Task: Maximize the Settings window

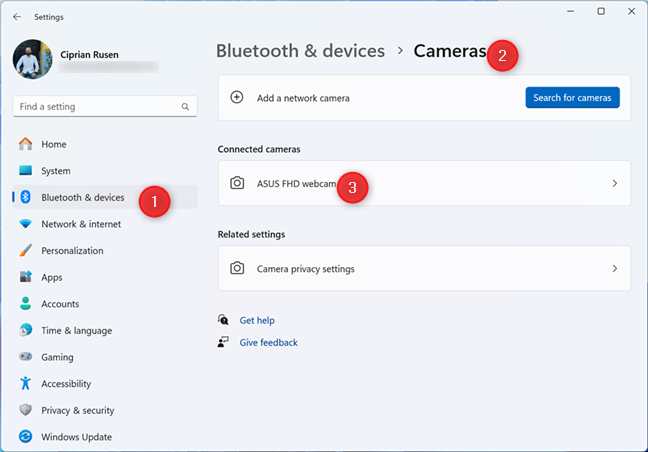Action: [601, 11]
